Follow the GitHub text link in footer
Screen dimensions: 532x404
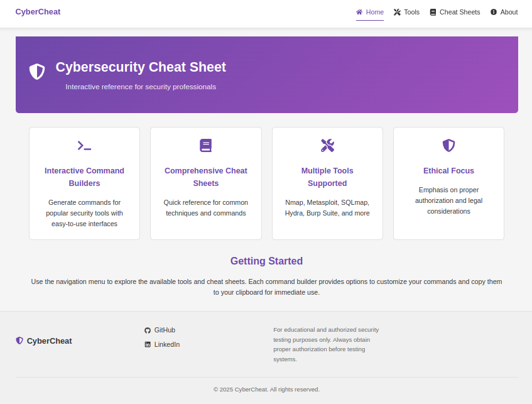tap(165, 330)
